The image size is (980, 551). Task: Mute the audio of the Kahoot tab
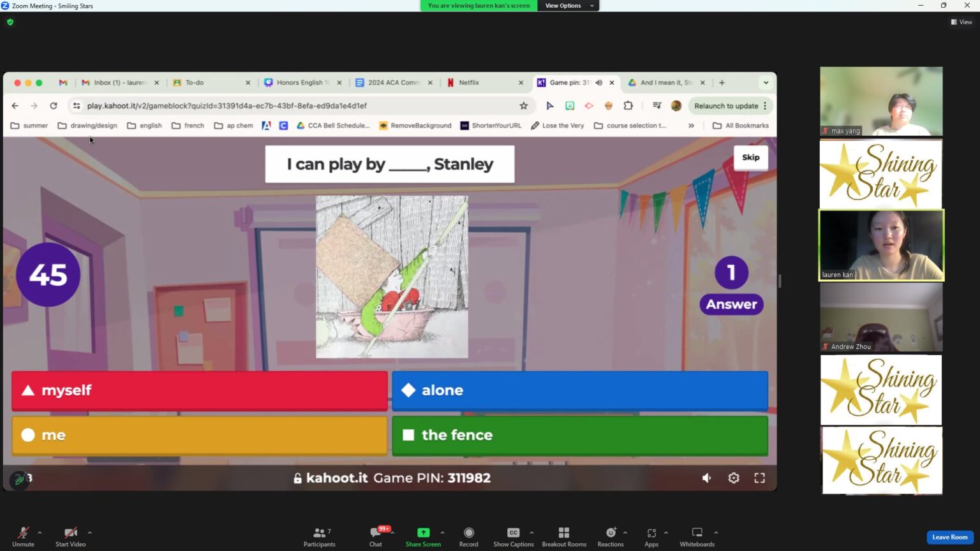pyautogui.click(x=598, y=83)
